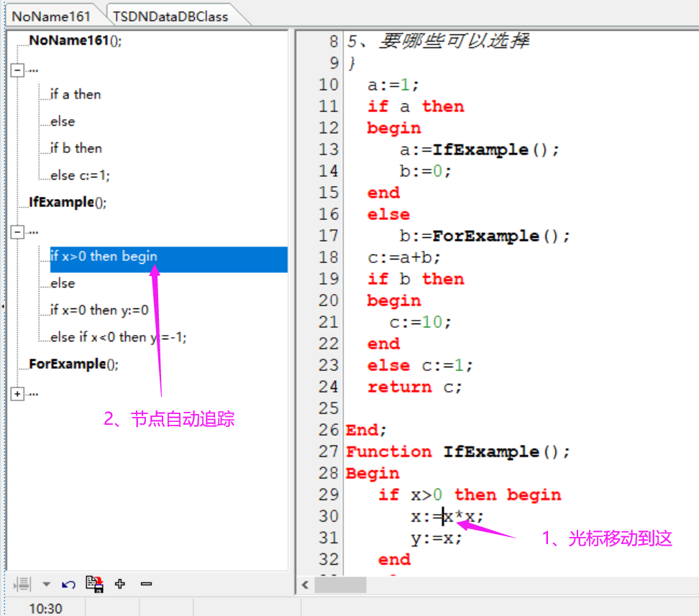Click code line 'return c;'
This screenshot has width=699, height=616.
click(x=415, y=387)
